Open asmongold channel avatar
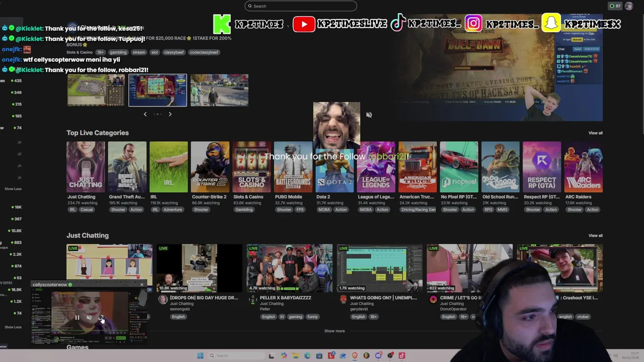This screenshot has height=362, width=644. [x=163, y=300]
